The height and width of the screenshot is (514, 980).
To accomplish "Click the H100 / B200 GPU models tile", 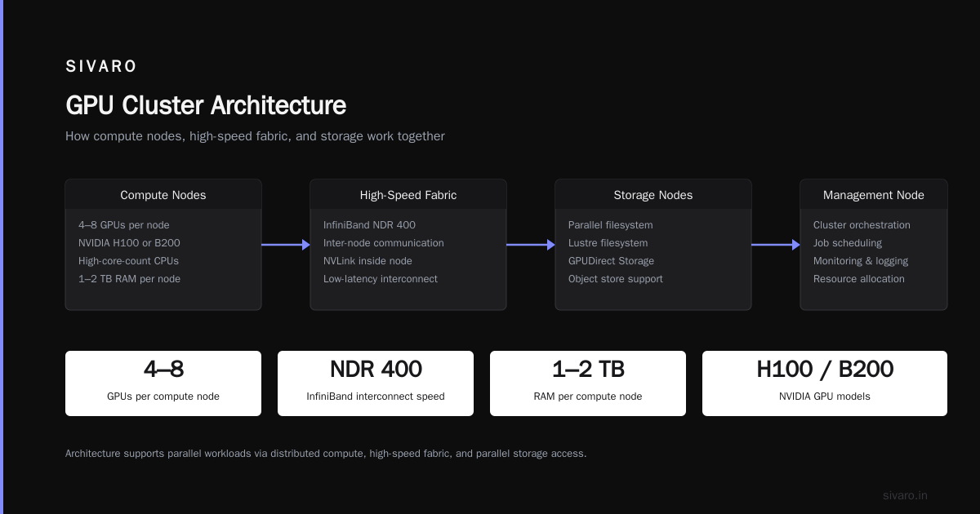I will tap(825, 383).
